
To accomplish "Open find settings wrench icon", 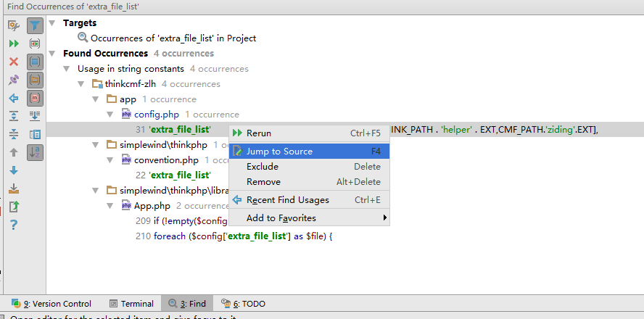I will click(x=13, y=25).
